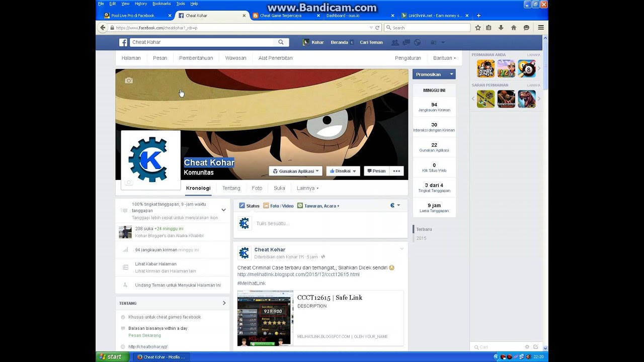Image resolution: width=644 pixels, height=362 pixels.
Task: Switch to the Suka tab
Action: coord(279,188)
